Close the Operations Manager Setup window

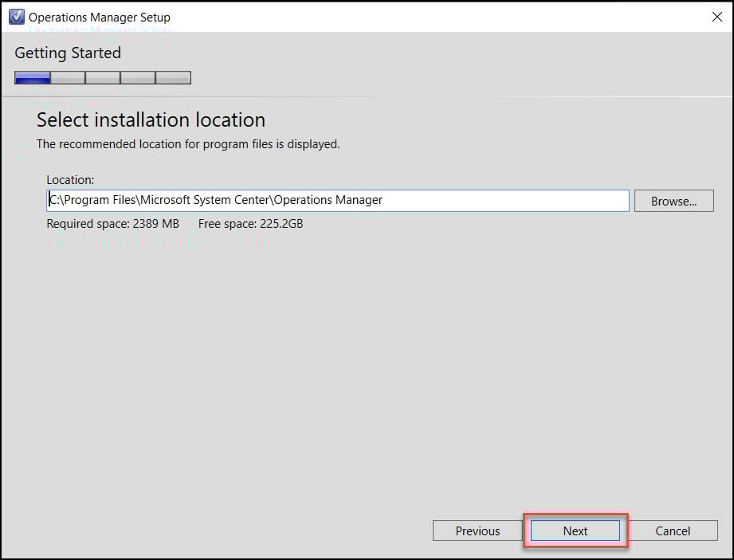pyautogui.click(x=716, y=17)
